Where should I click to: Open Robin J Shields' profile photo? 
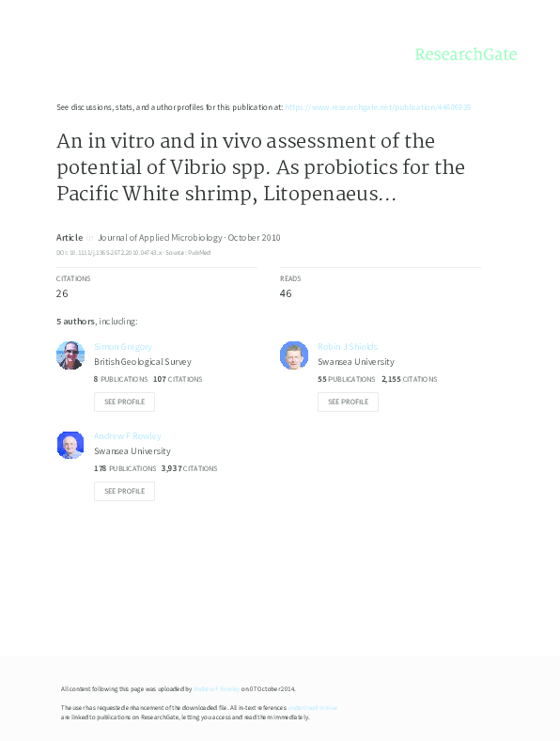(x=294, y=355)
